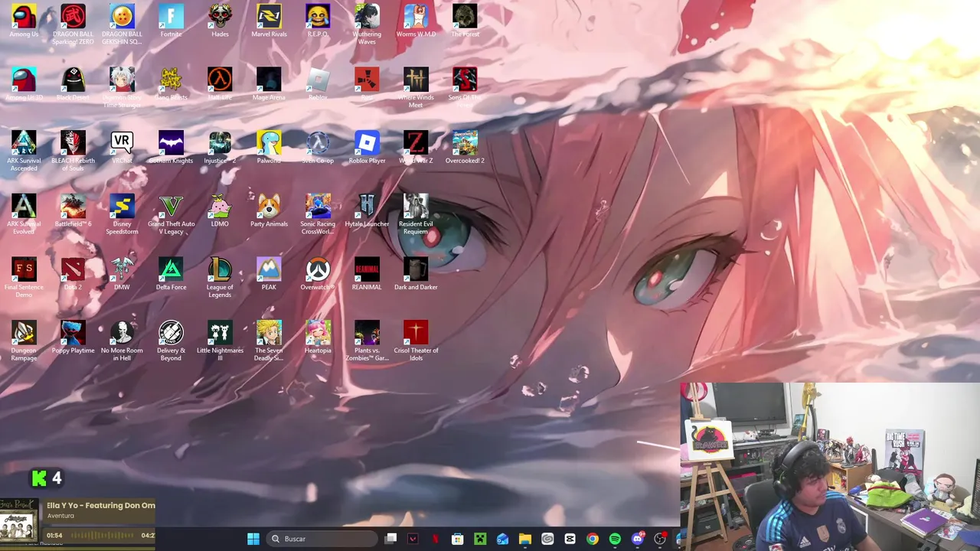Launch the DMW desktop icon

[x=122, y=275]
